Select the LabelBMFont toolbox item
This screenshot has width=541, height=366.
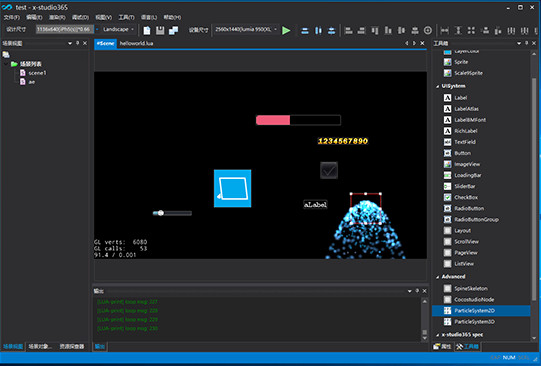click(470, 120)
